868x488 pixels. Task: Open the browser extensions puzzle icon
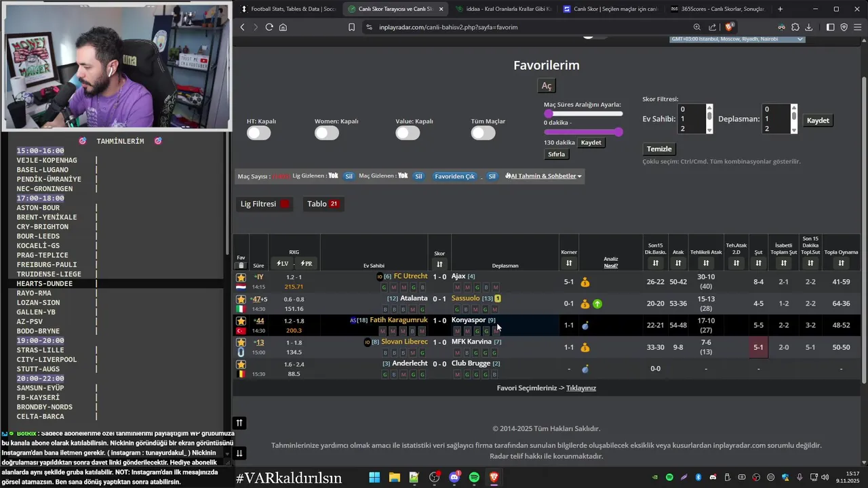(795, 27)
